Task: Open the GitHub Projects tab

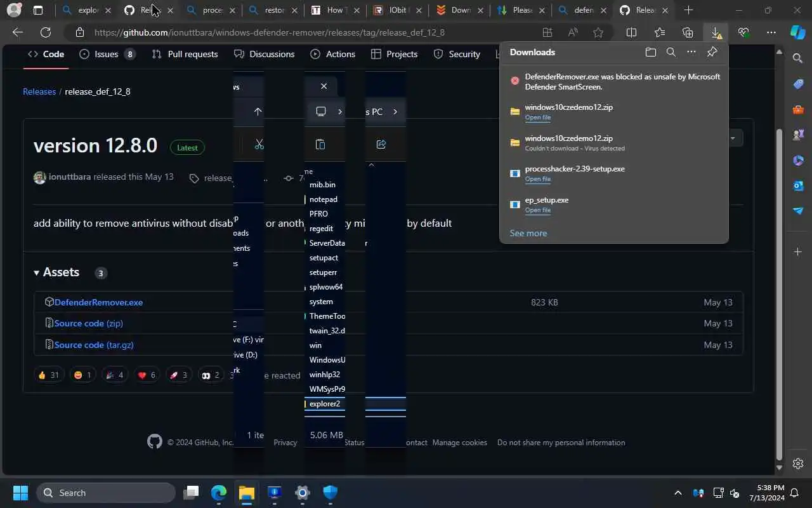Action: pos(395,54)
